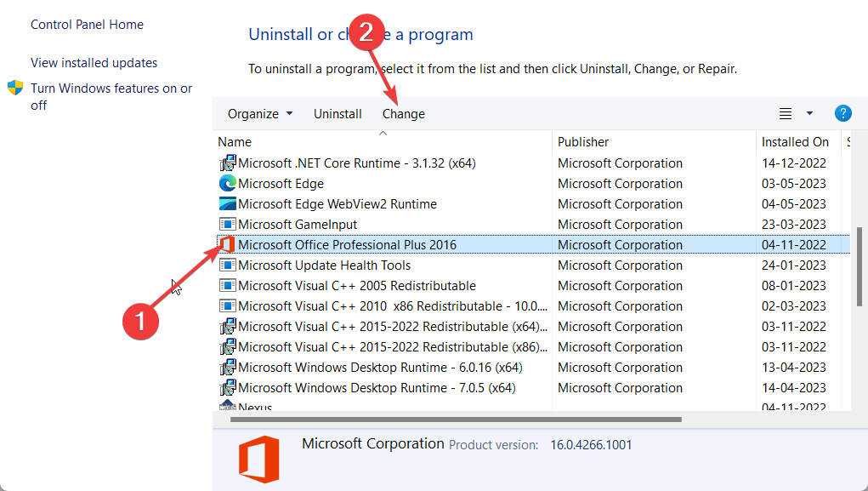Click the Microsoft GameInput program icon

pyautogui.click(x=228, y=225)
